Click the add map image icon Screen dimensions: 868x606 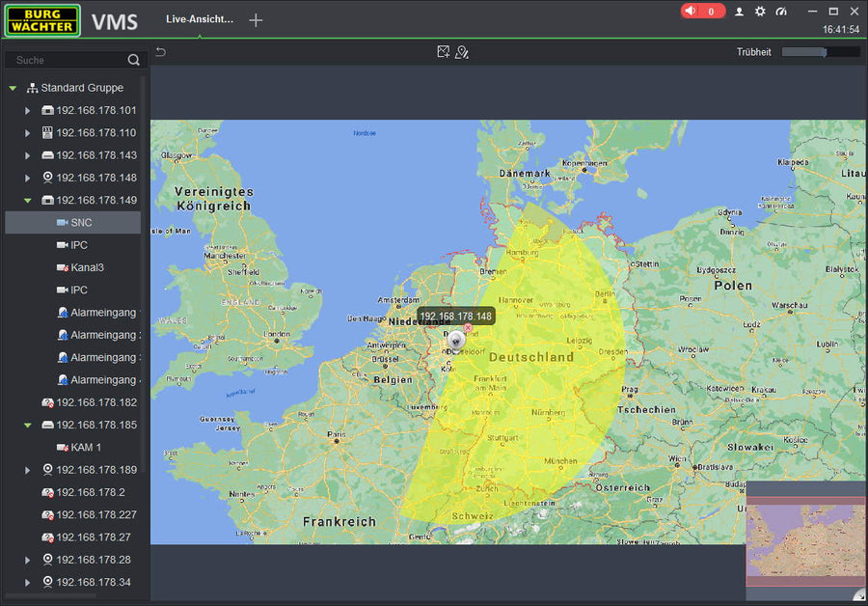pos(443,52)
